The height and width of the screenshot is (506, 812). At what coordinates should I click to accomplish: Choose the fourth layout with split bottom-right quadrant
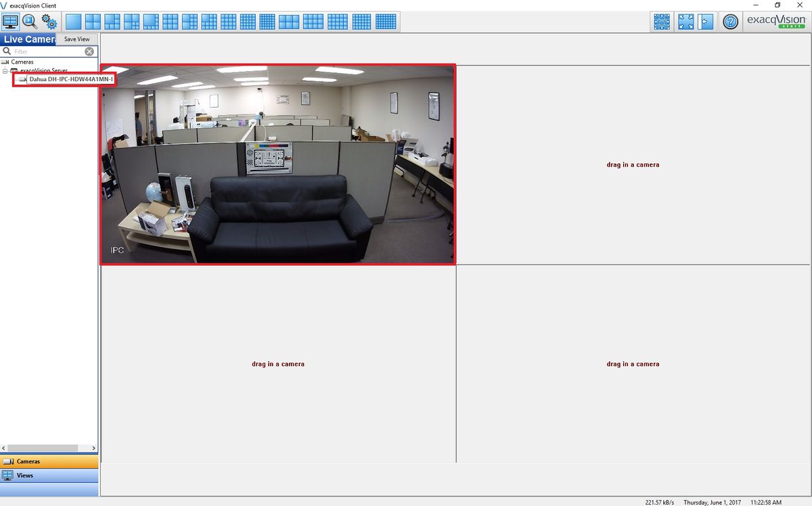point(132,22)
